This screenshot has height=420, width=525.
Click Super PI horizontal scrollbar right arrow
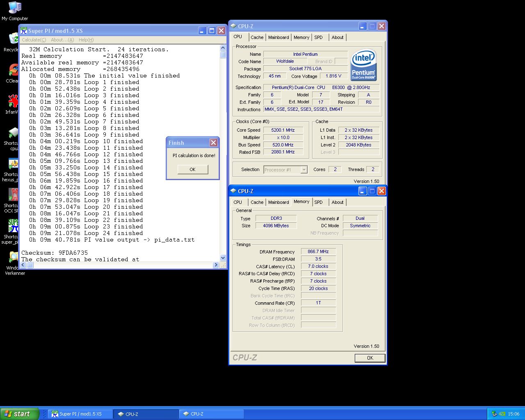216,265
